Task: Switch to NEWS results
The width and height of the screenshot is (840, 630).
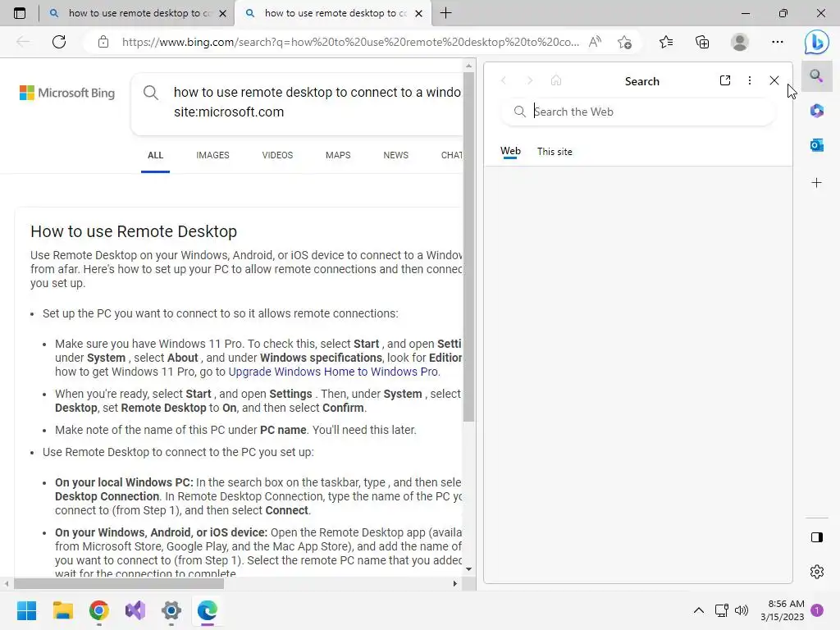Action: coord(396,155)
